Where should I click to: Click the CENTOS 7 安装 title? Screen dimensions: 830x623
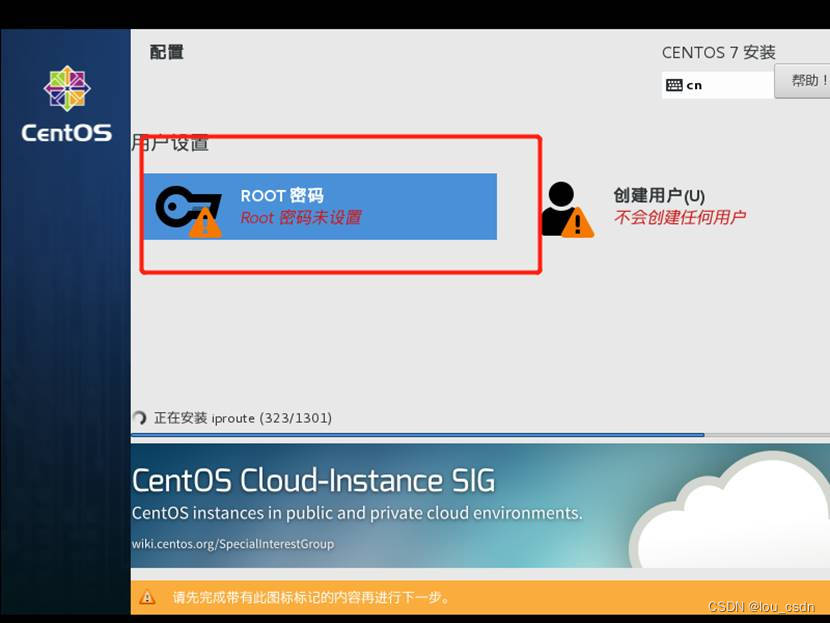718,52
